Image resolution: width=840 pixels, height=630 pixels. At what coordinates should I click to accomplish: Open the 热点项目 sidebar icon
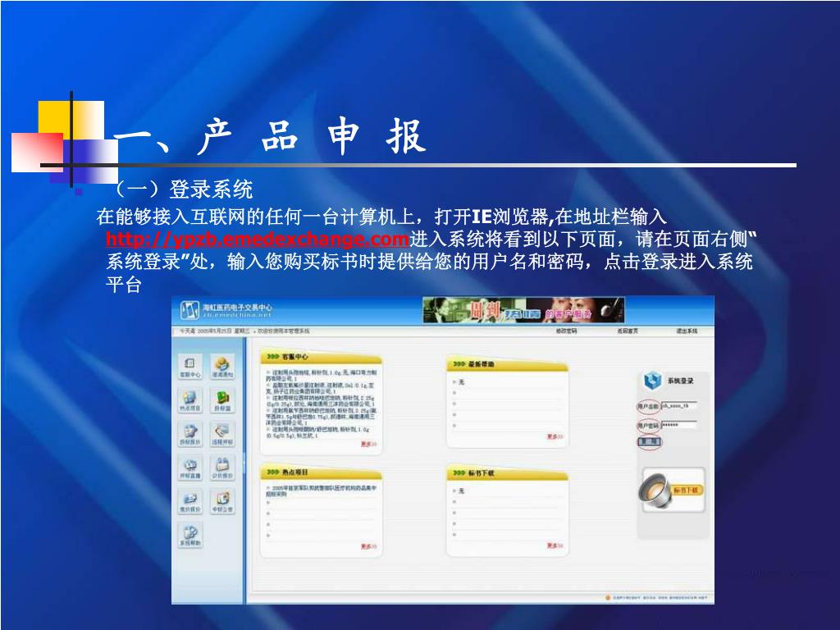click(189, 400)
